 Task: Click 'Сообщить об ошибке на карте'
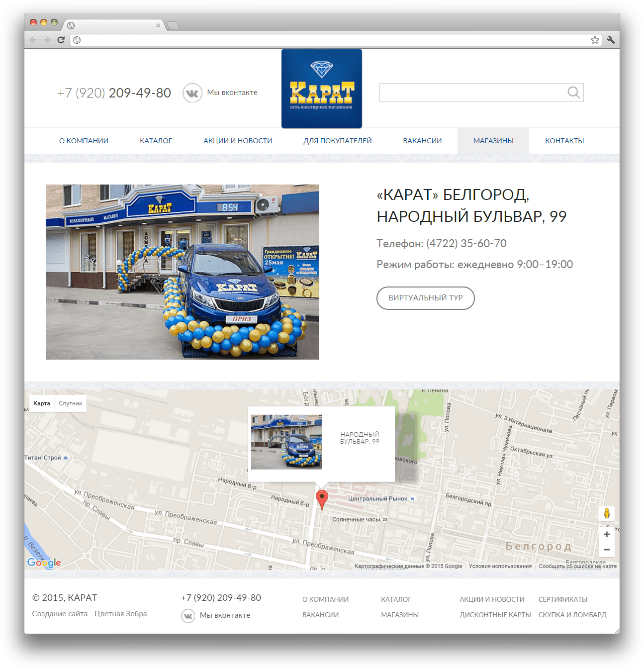pos(577,566)
